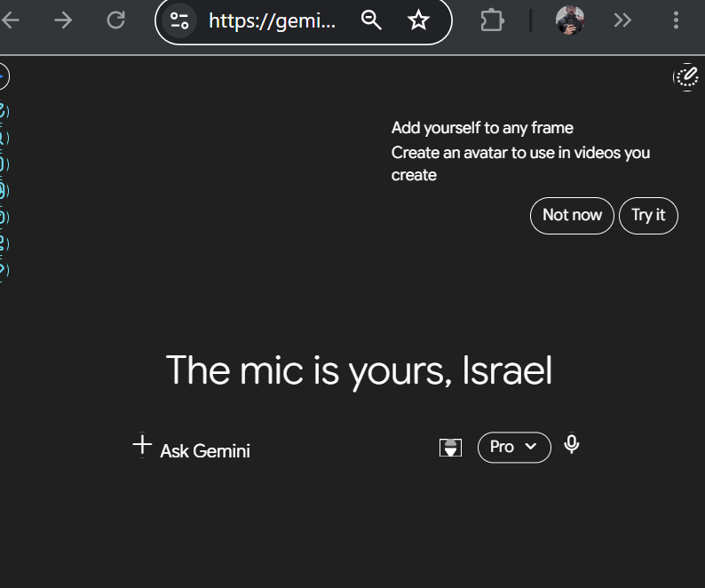
Task: Click the framed icon left of Pro selector
Action: pos(450,448)
